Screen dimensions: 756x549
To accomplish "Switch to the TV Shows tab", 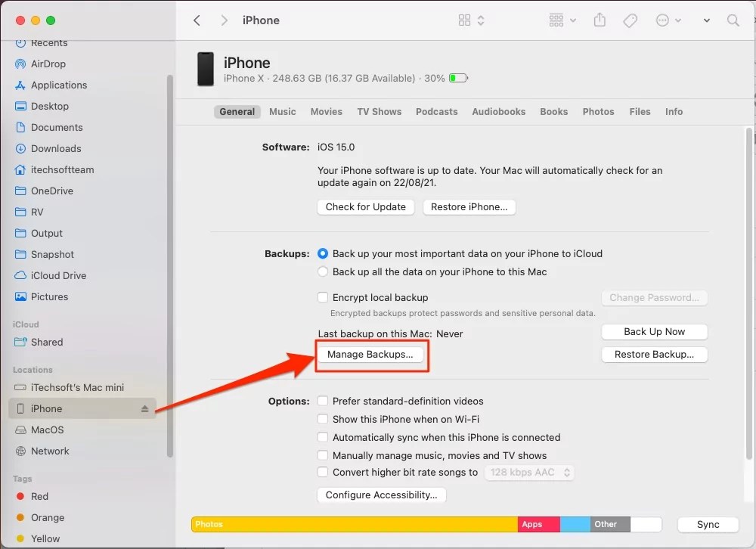I will (379, 111).
